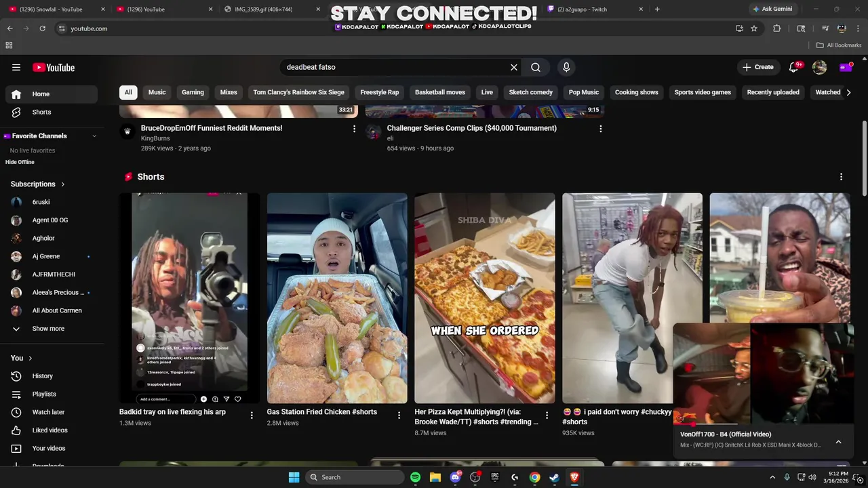The height and width of the screenshot is (488, 868).
Task: Open Shorts in the sidebar
Action: (51, 112)
